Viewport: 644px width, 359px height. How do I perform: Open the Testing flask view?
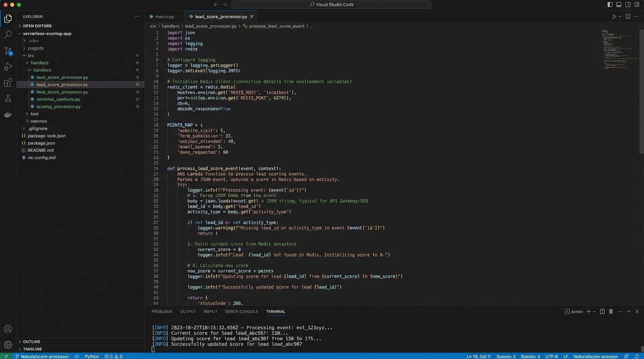coord(8,99)
